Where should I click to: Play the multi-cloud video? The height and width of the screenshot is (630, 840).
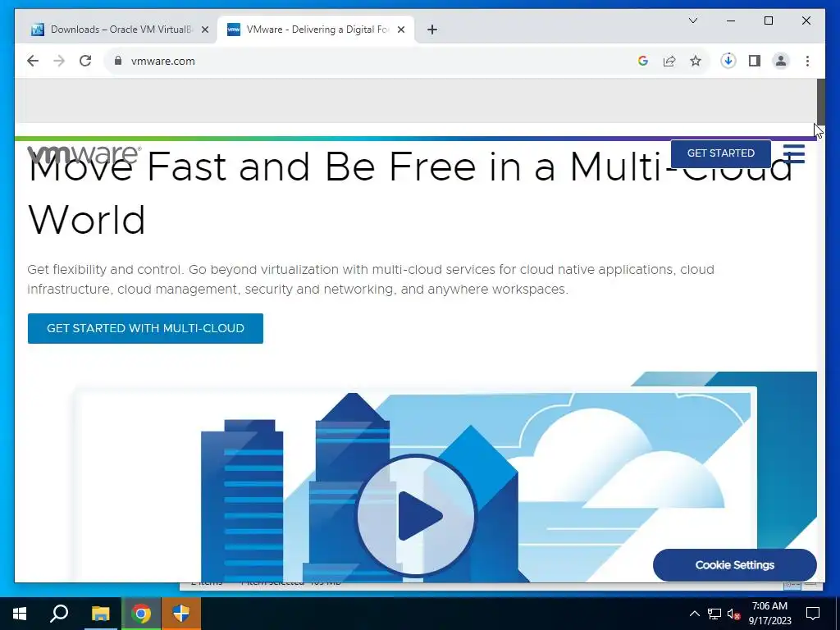[416, 515]
